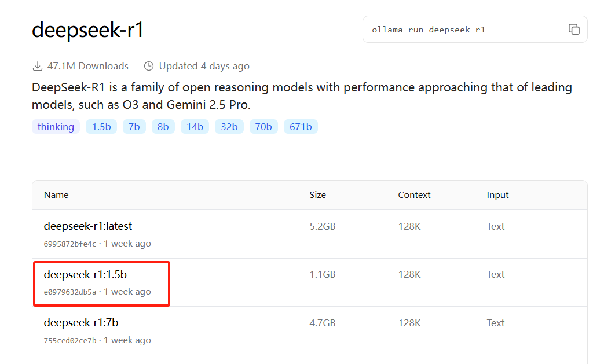Image resolution: width=615 pixels, height=364 pixels.
Task: Click the deepseek-r1 page title
Action: coord(88,30)
